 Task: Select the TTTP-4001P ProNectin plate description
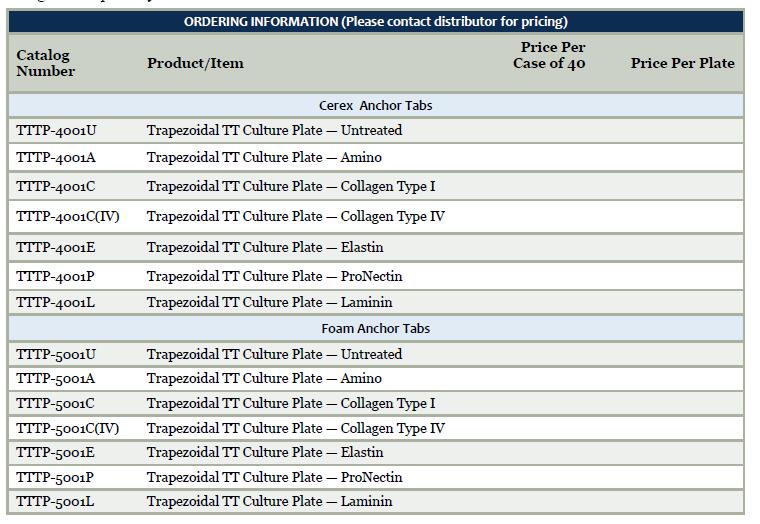(274, 276)
